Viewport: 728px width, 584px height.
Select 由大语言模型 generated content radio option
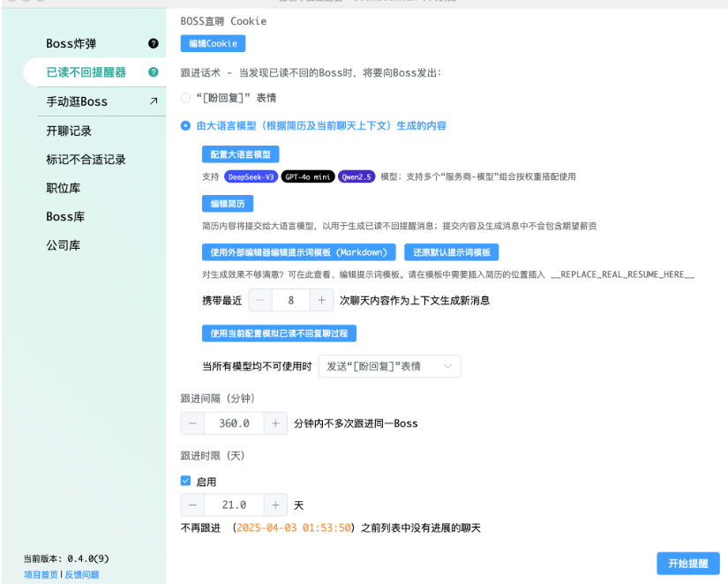point(185,126)
